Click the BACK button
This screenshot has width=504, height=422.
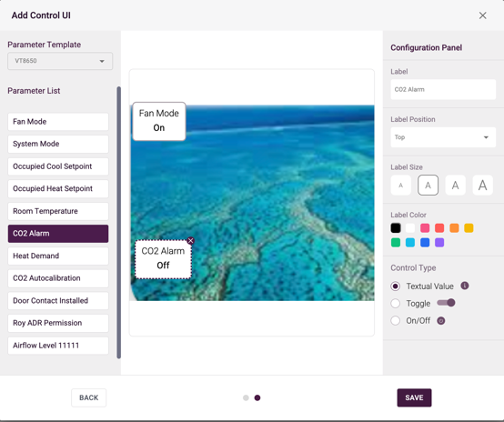pos(89,397)
